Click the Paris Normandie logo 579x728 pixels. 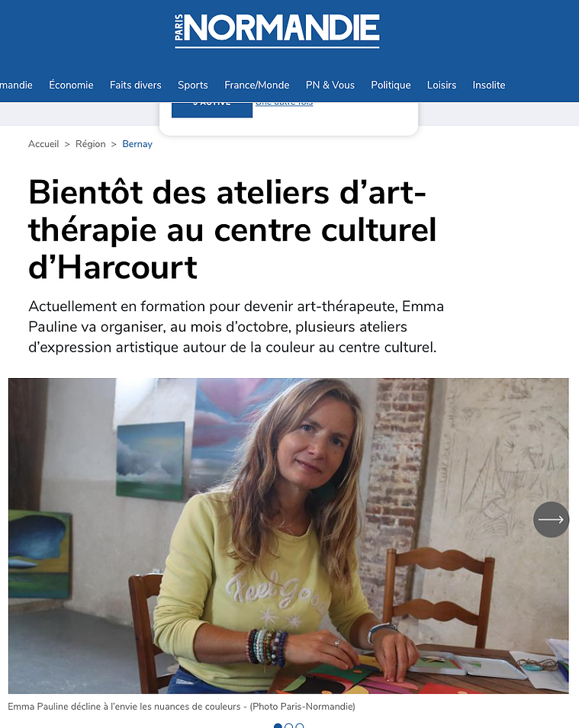point(277,30)
